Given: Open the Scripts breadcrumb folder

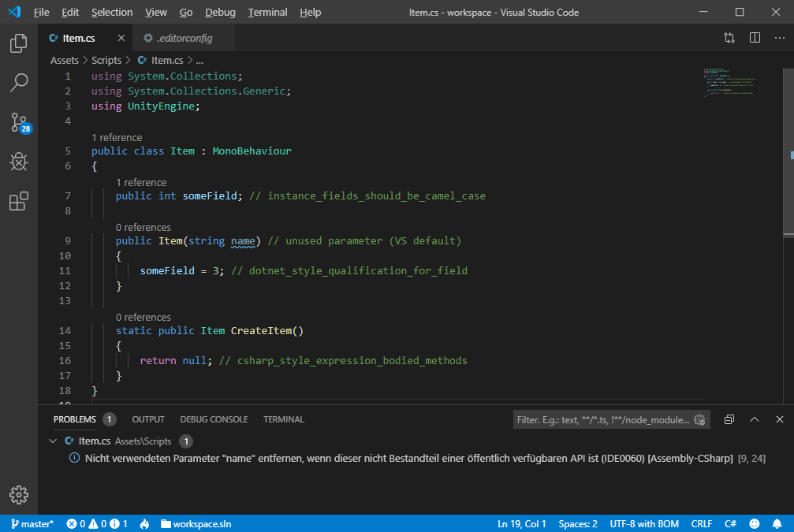Looking at the screenshot, I should tap(106, 60).
